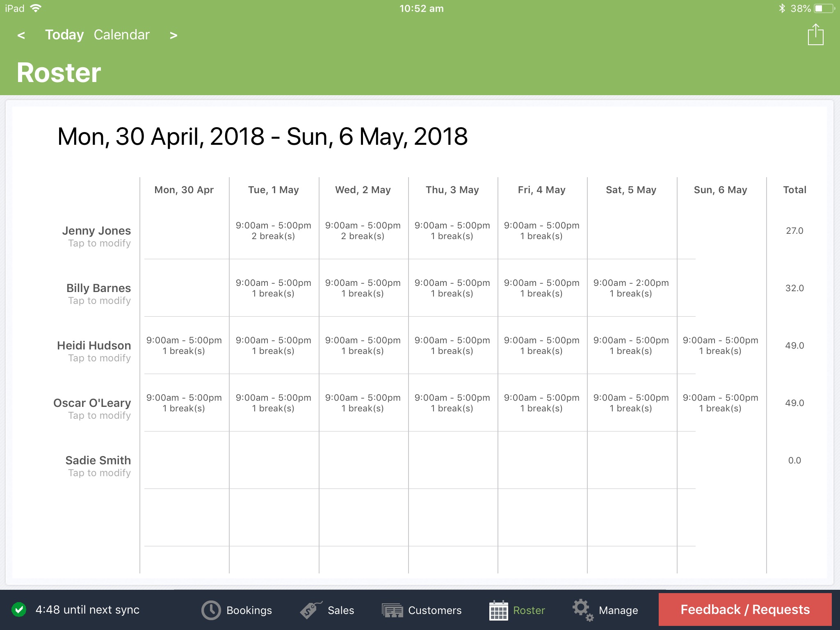The width and height of the screenshot is (840, 630).
Task: Select Today in the top navigation
Action: point(64,35)
